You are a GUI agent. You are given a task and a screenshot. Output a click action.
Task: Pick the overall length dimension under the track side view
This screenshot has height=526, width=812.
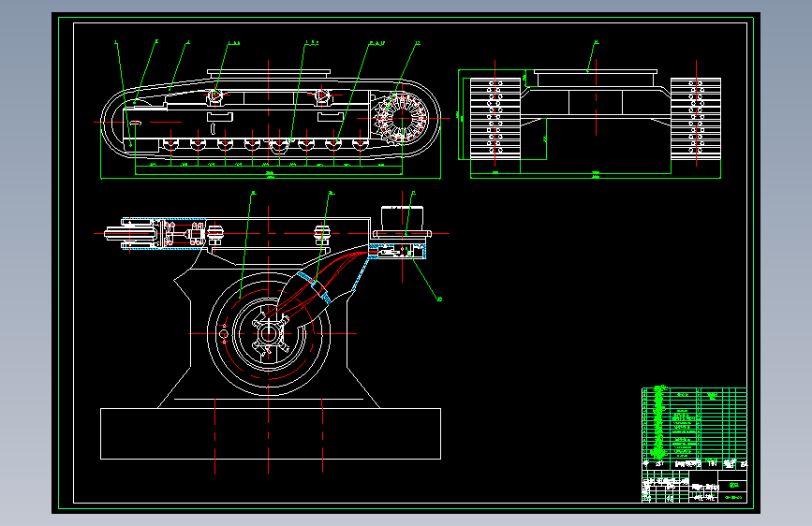tap(271, 178)
